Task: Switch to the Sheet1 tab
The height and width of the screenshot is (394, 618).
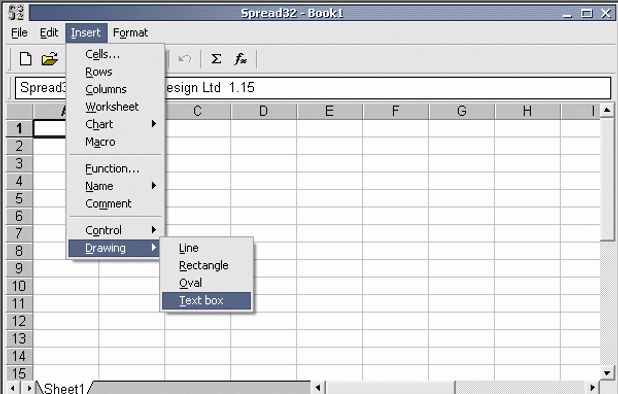Action: (64, 388)
